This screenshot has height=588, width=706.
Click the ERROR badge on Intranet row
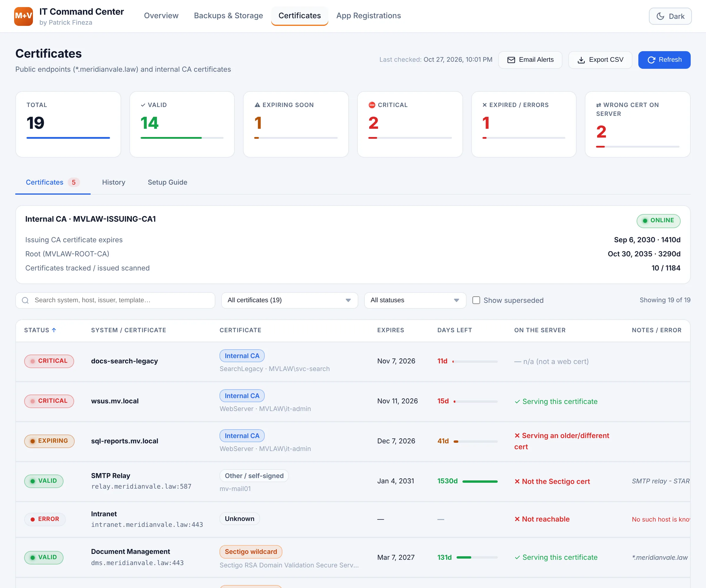tap(45, 519)
